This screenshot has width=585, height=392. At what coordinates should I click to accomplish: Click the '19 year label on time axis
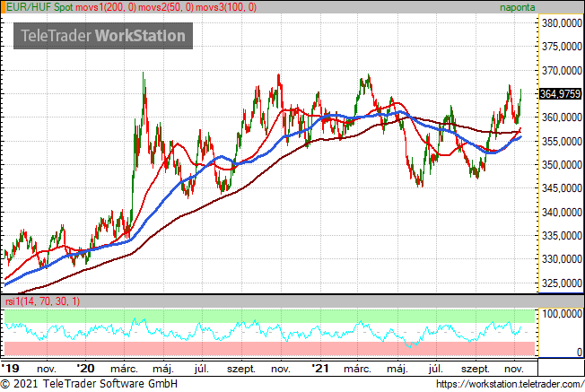click(10, 369)
